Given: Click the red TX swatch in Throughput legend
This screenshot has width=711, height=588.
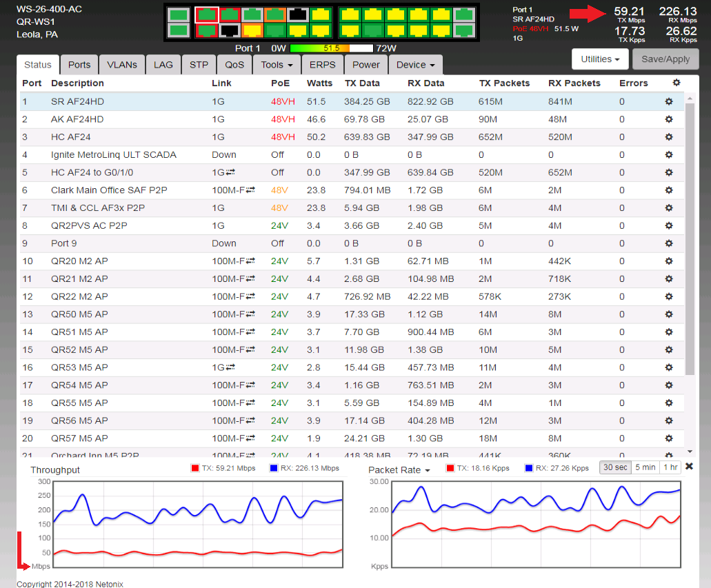Looking at the screenshot, I should (x=194, y=469).
